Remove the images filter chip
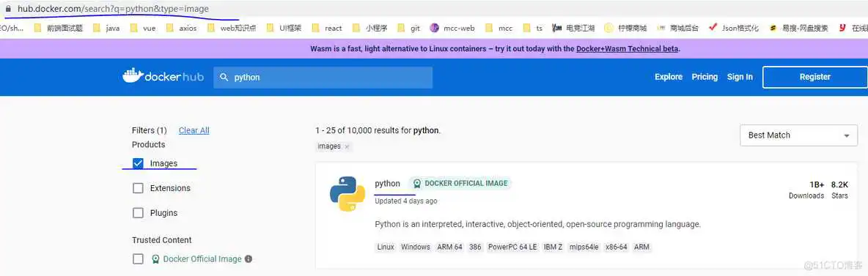 click(347, 146)
